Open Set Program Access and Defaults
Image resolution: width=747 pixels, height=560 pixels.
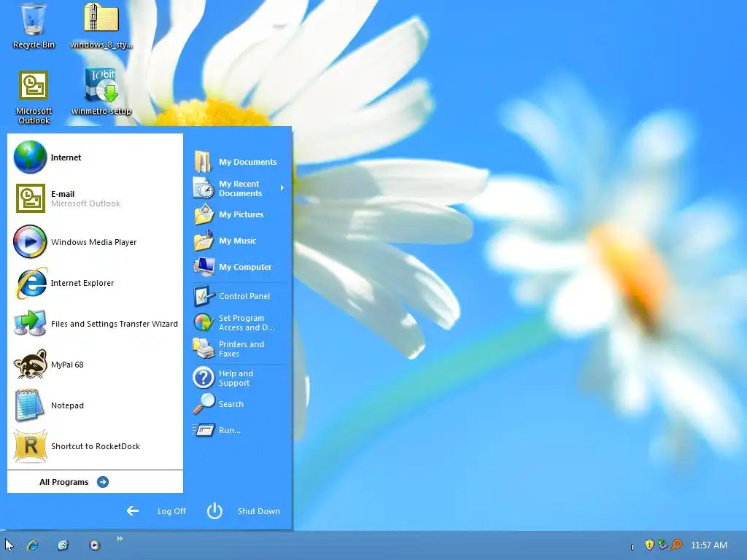pyautogui.click(x=239, y=322)
